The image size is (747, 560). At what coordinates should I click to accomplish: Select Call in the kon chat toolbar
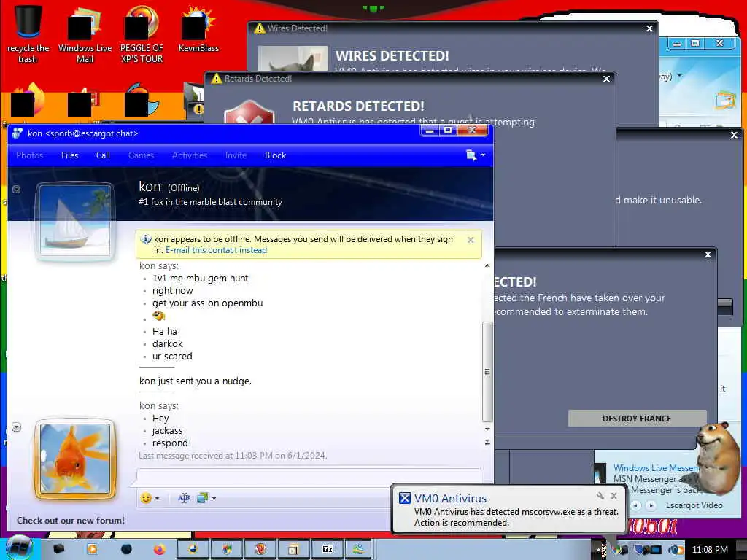coord(103,155)
